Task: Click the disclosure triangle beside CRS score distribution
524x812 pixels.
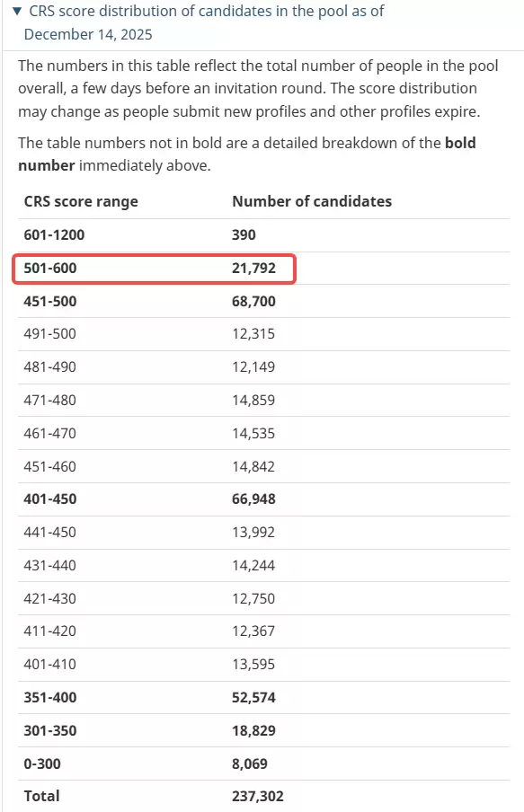Action: click(x=17, y=11)
